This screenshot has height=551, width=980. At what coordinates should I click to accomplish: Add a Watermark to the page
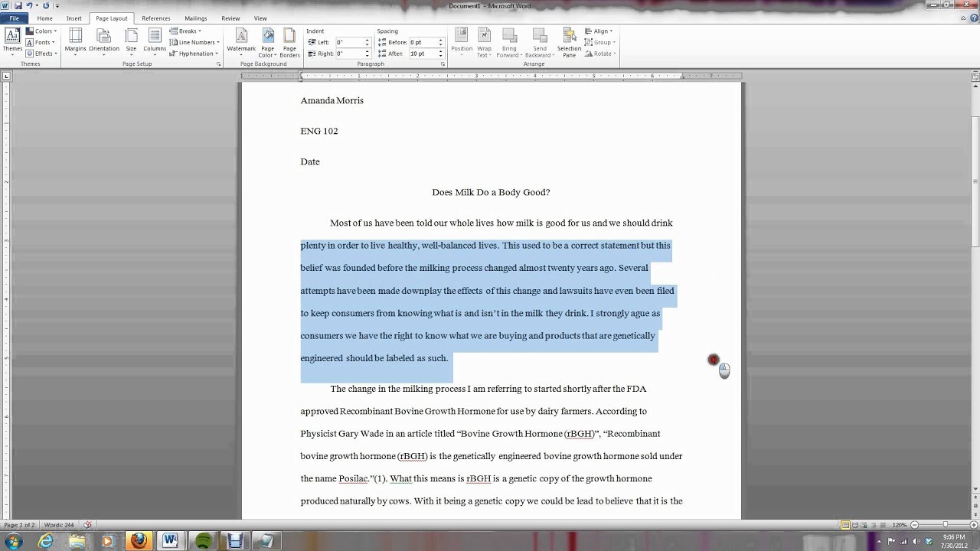coord(241,41)
